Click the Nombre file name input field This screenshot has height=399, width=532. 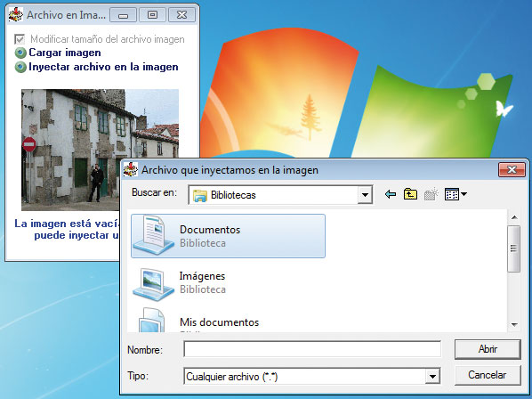point(312,349)
